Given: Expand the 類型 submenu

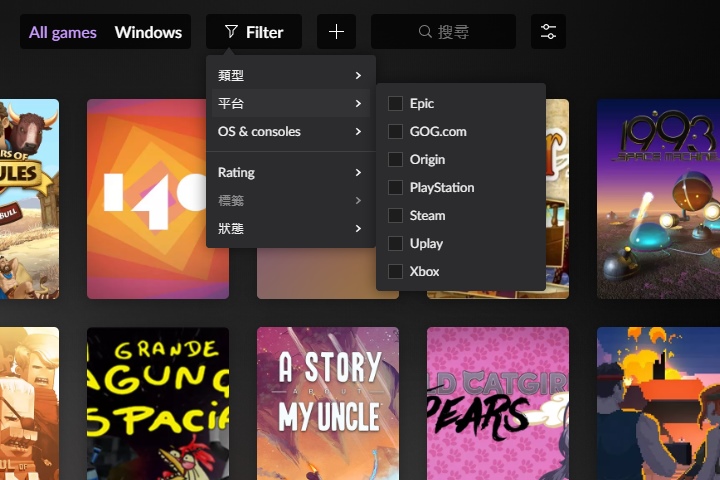Looking at the screenshot, I should pyautogui.click(x=290, y=75).
